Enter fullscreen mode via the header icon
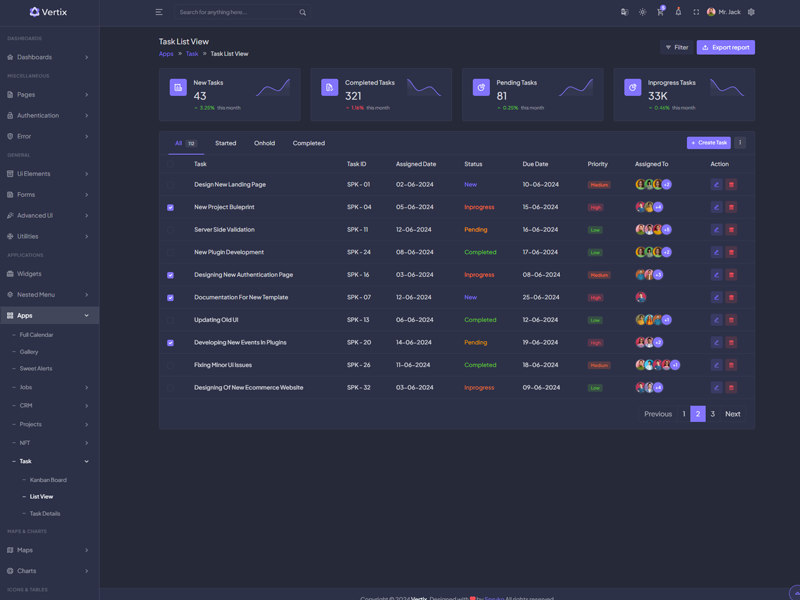 click(x=696, y=12)
